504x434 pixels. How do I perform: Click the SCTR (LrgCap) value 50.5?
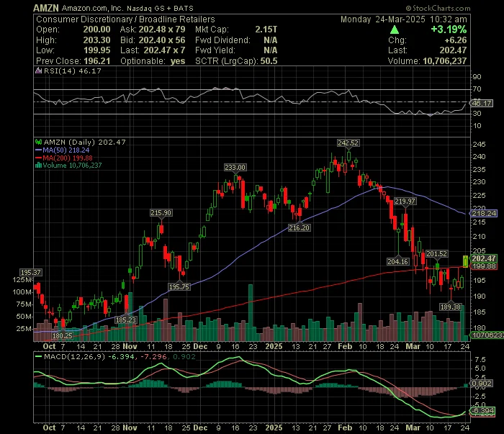coord(269,61)
